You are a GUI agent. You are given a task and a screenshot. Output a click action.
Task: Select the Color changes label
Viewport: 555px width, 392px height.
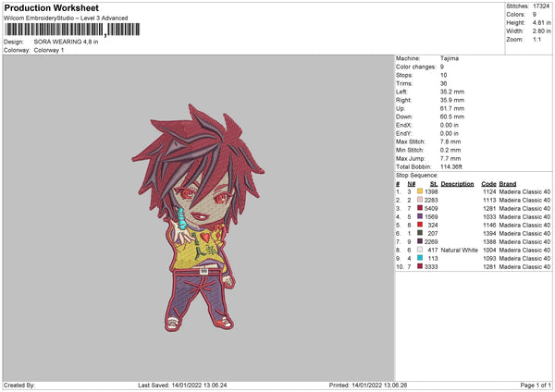click(415, 67)
